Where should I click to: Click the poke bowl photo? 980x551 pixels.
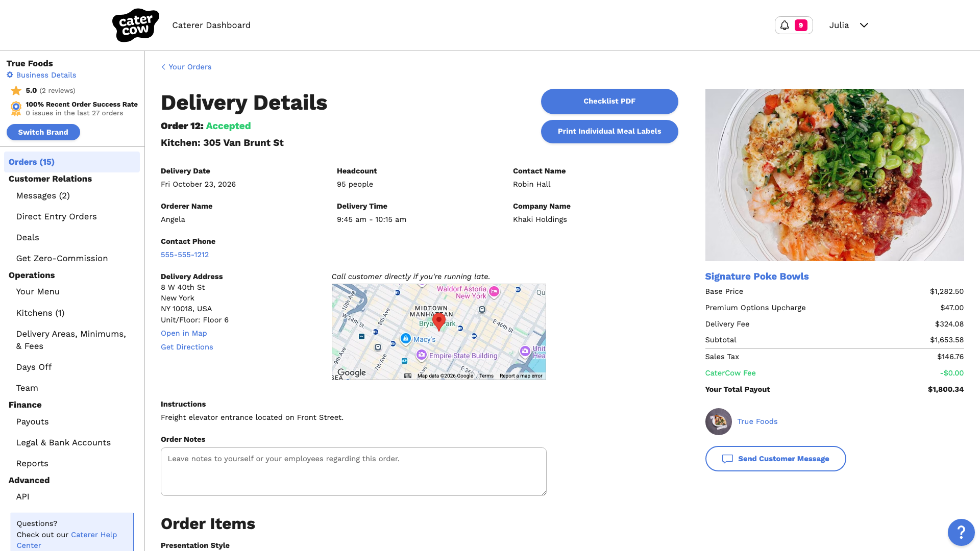point(835,175)
